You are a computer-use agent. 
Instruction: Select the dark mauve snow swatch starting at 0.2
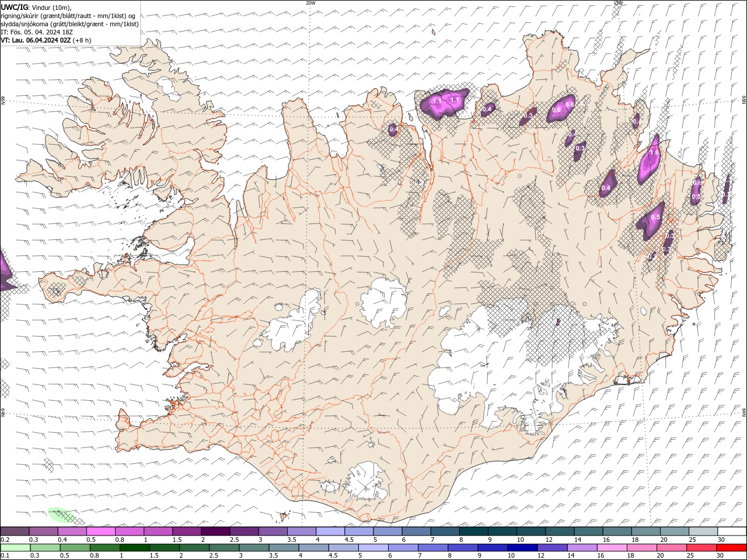[15, 531]
